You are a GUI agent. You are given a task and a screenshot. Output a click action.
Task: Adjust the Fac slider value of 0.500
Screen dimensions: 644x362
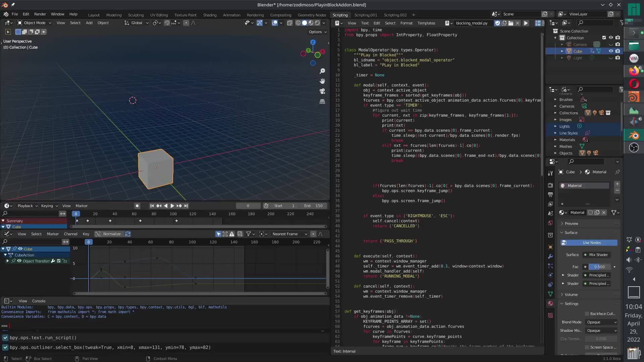click(x=599, y=267)
